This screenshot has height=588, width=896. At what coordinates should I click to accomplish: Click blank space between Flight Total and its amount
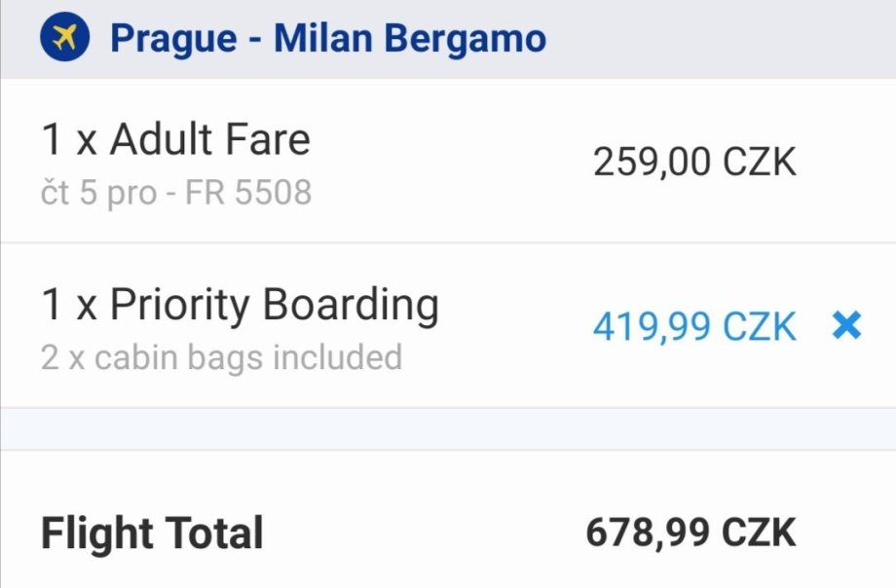point(424,533)
